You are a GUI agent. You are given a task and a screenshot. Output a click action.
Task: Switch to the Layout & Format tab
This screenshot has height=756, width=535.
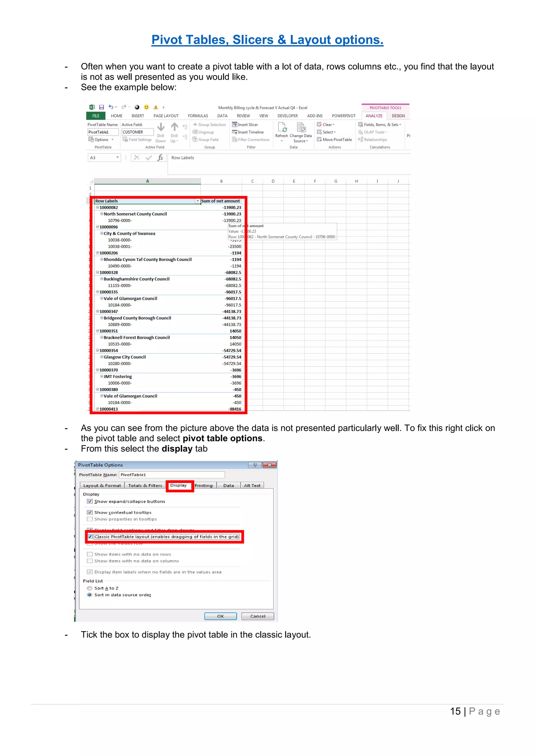(102, 486)
